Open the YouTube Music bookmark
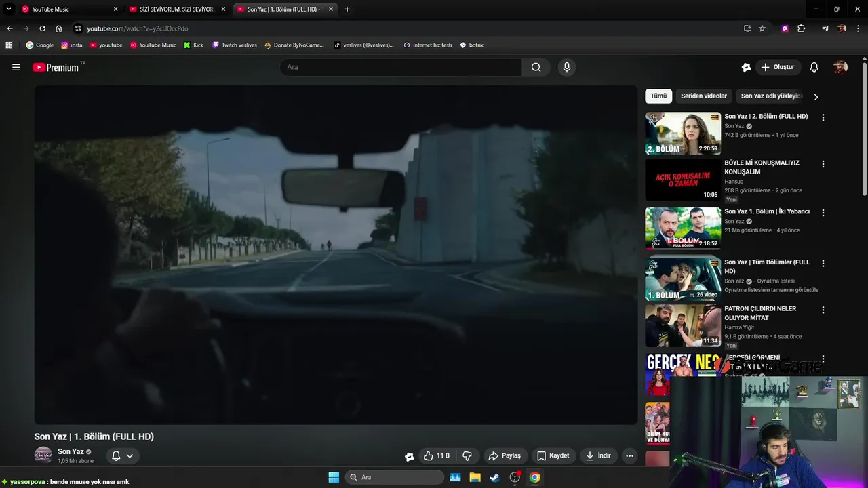The width and height of the screenshot is (868, 488). tap(153, 45)
